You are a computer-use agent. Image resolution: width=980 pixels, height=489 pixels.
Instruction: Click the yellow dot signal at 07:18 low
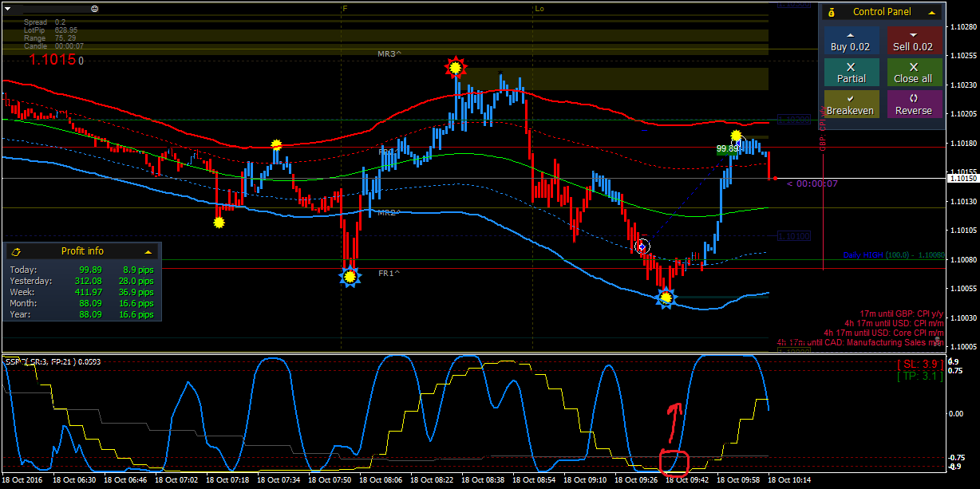click(219, 223)
